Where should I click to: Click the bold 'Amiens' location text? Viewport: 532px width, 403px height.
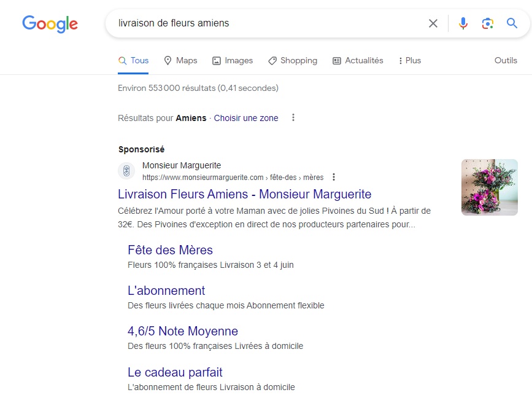[x=191, y=118]
